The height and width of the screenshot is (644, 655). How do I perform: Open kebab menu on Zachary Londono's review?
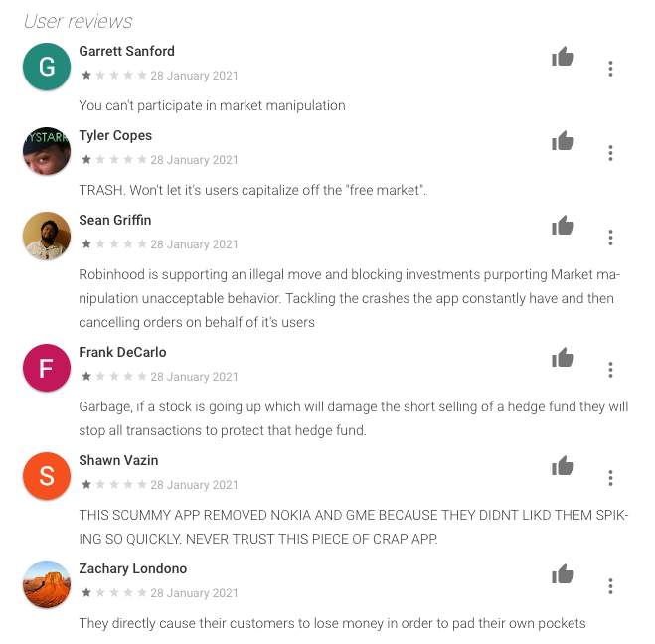click(610, 586)
